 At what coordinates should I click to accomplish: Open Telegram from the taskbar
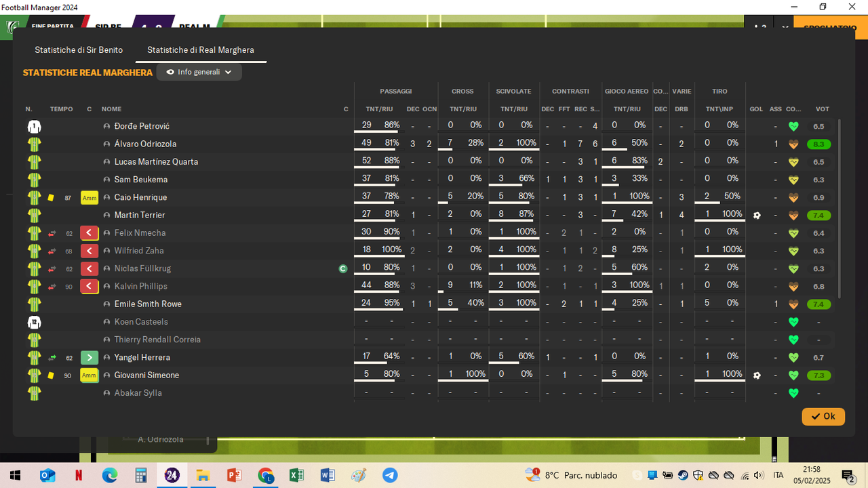pyautogui.click(x=390, y=475)
